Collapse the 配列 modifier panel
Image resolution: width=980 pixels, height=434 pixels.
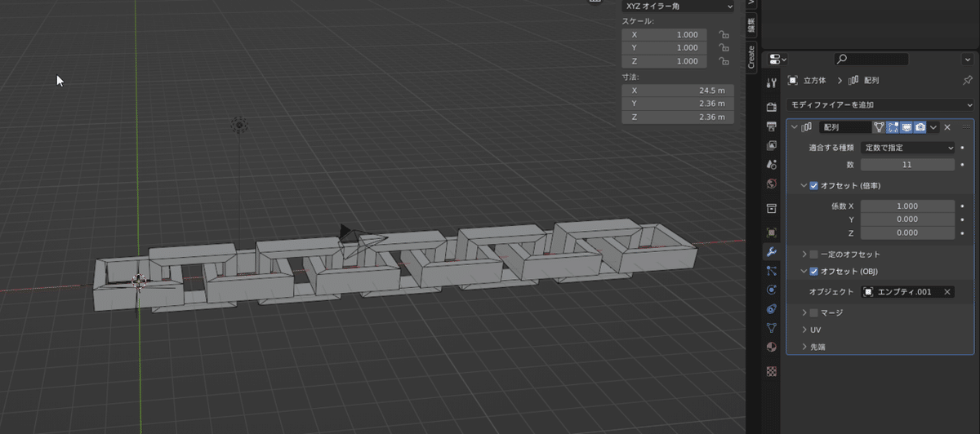pos(795,127)
